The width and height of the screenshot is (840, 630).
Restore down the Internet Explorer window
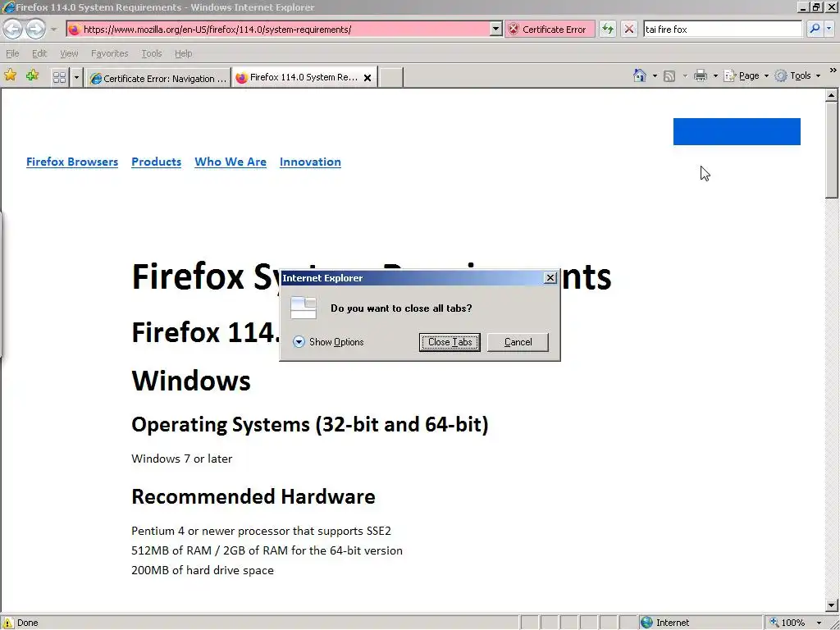[x=816, y=7]
